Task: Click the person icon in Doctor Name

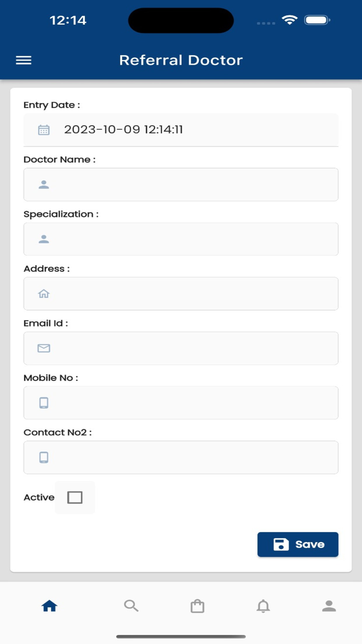Action: (44, 185)
